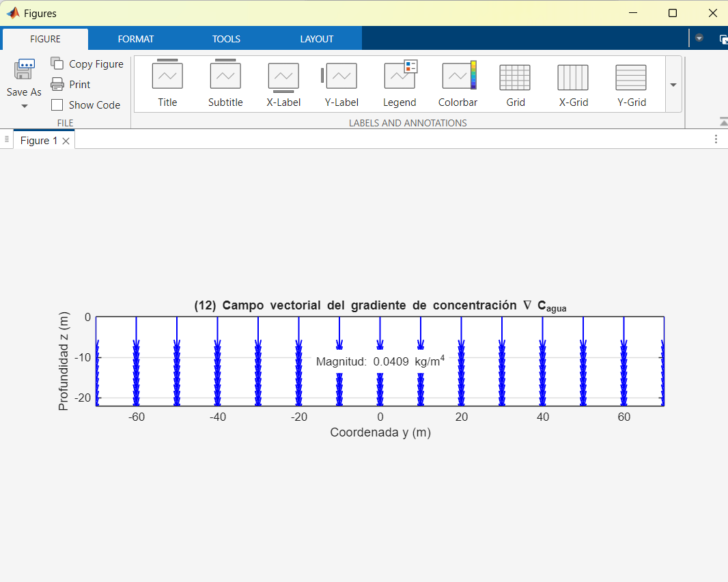The width and height of the screenshot is (728, 582).
Task: Toggle the Grid on the axes
Action: point(515,78)
